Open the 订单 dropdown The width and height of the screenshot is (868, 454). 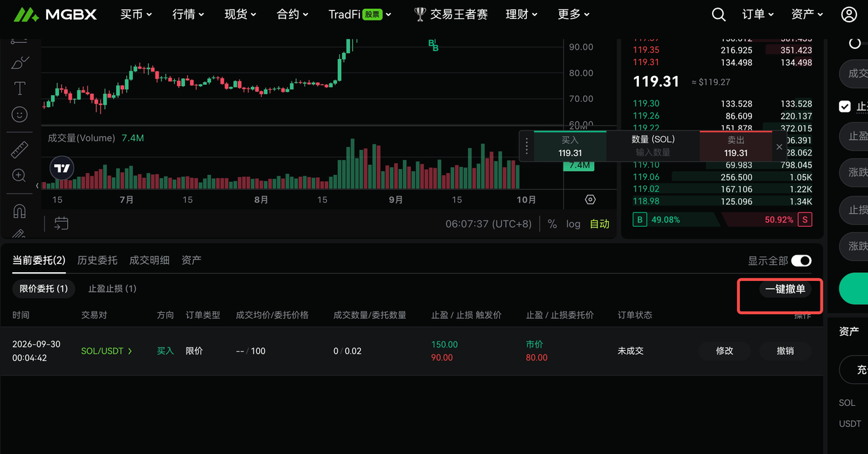pos(758,14)
